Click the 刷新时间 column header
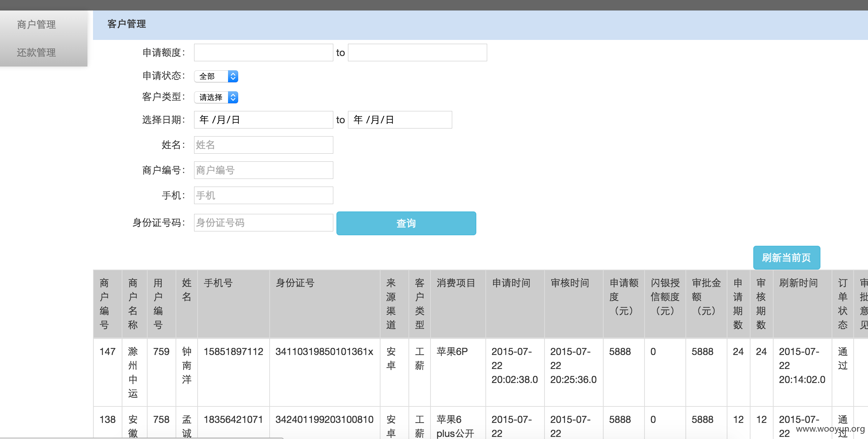868x439 pixels. [802, 304]
